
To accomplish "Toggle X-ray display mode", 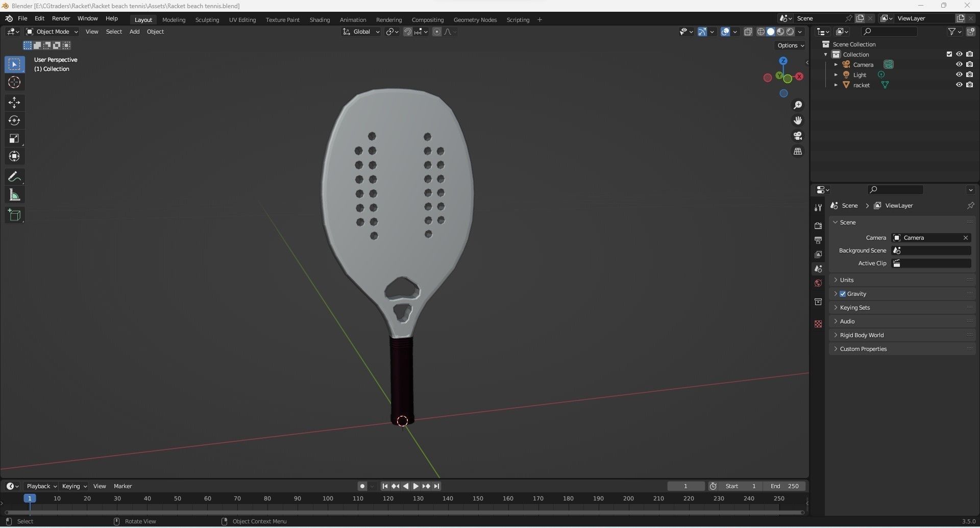I will coord(748,32).
